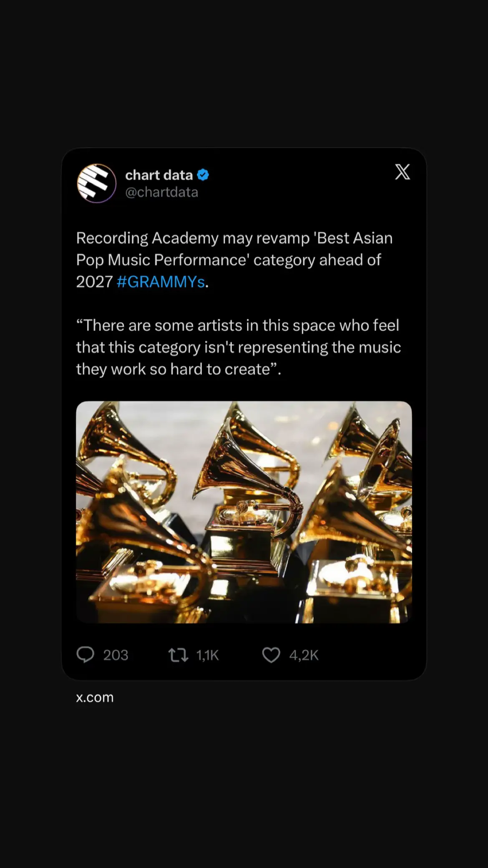
Task: Click the '2027' year in the post
Action: [x=94, y=282]
